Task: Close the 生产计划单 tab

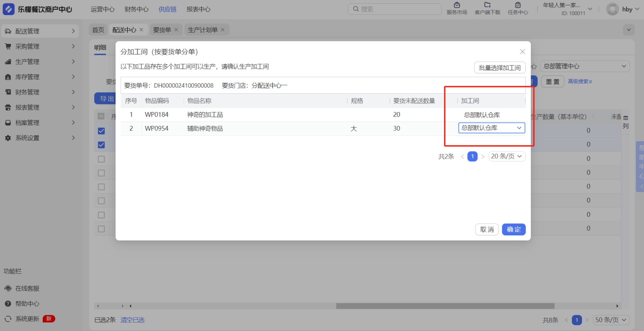Action: tap(223, 30)
